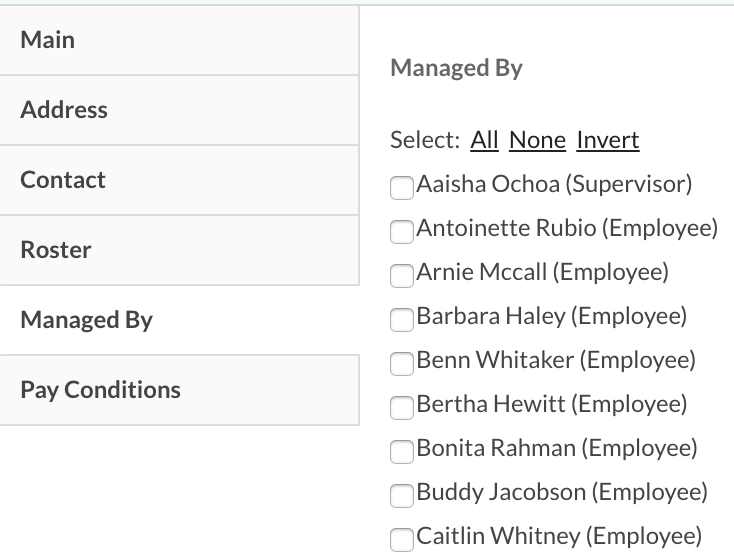Click the None selection link

point(537,140)
